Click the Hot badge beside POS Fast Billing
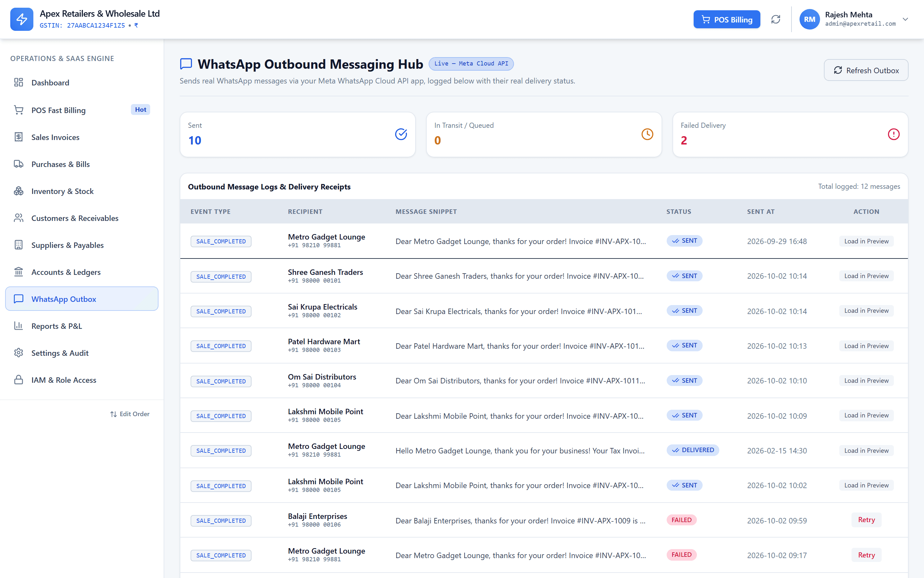The height and width of the screenshot is (578, 924). pyautogui.click(x=140, y=110)
